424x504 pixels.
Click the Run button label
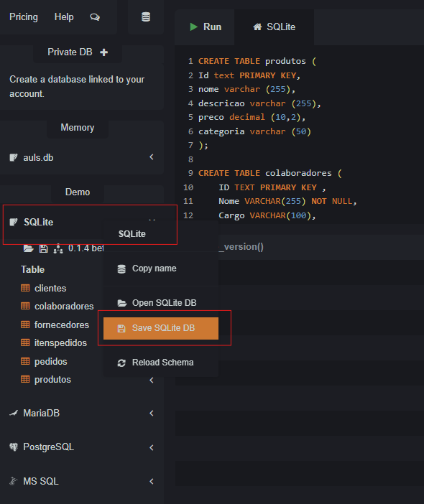pyautogui.click(x=212, y=27)
